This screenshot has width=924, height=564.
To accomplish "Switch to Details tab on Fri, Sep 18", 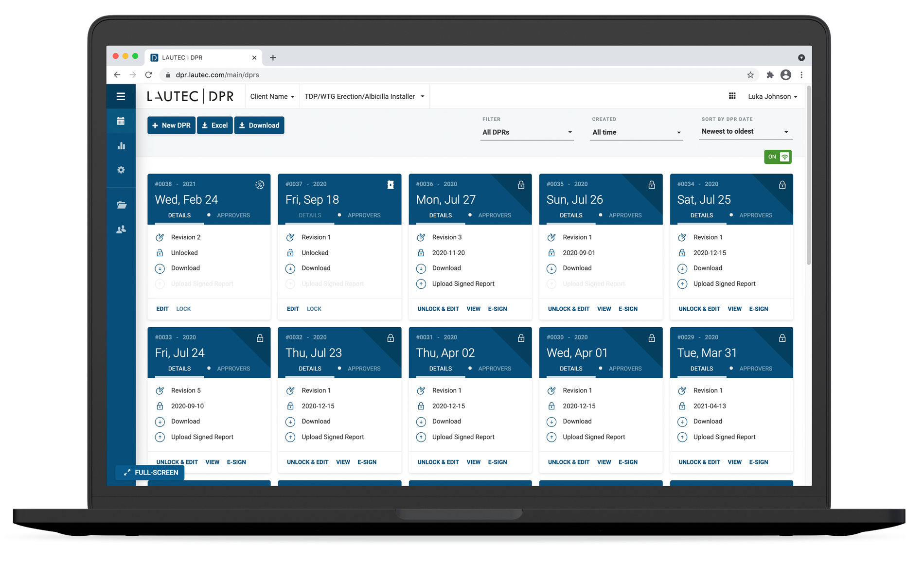I will tap(310, 215).
